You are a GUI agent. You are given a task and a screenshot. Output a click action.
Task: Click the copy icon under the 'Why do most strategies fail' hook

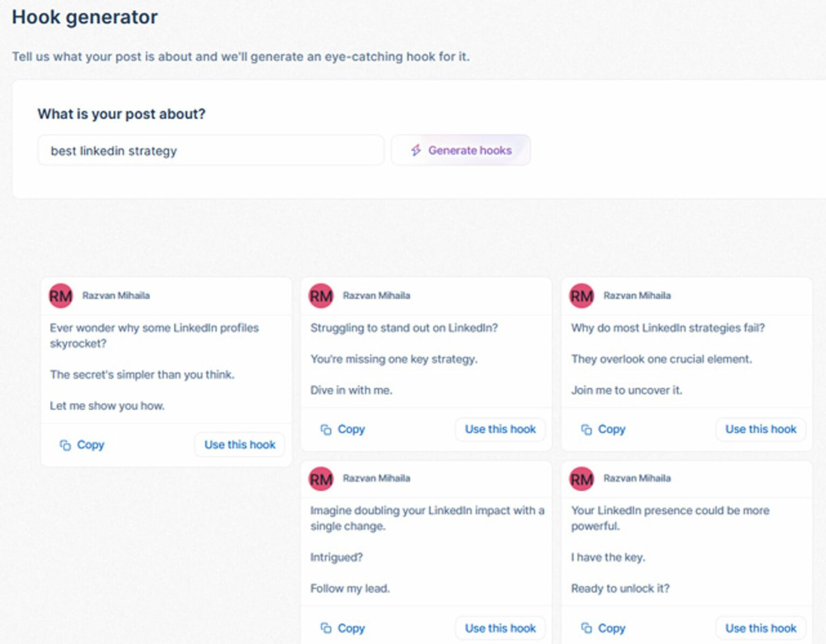pyautogui.click(x=586, y=430)
